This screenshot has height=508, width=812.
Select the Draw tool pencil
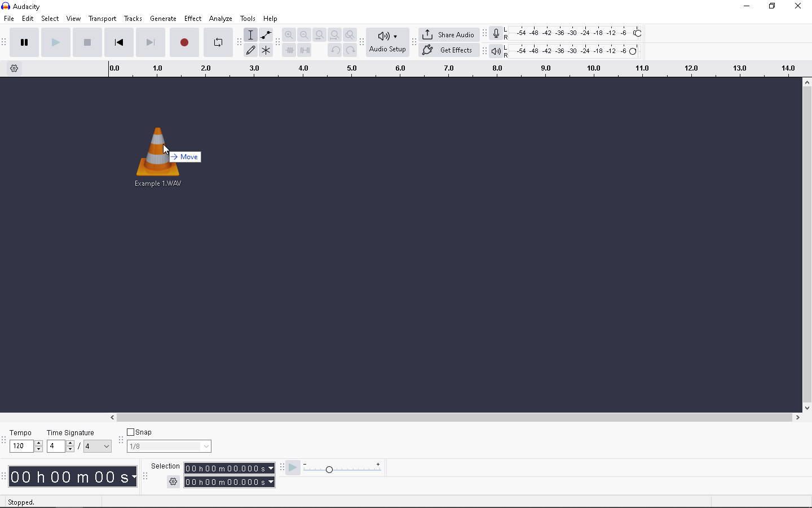click(251, 51)
